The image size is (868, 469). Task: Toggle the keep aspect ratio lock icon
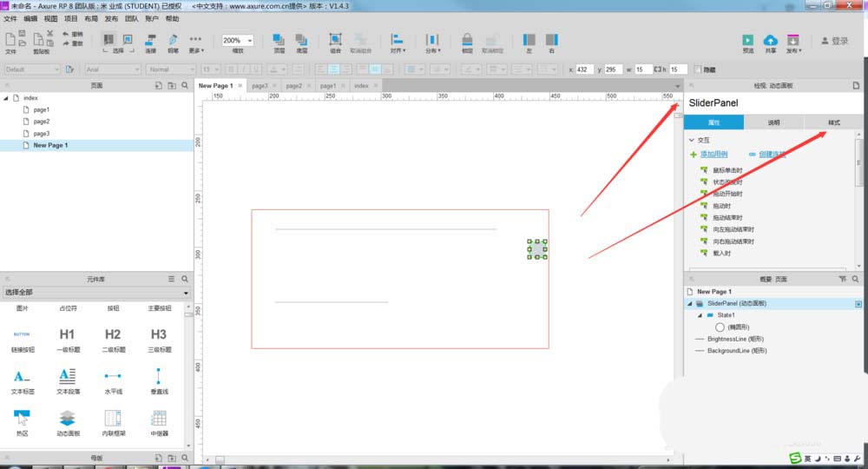(x=658, y=69)
